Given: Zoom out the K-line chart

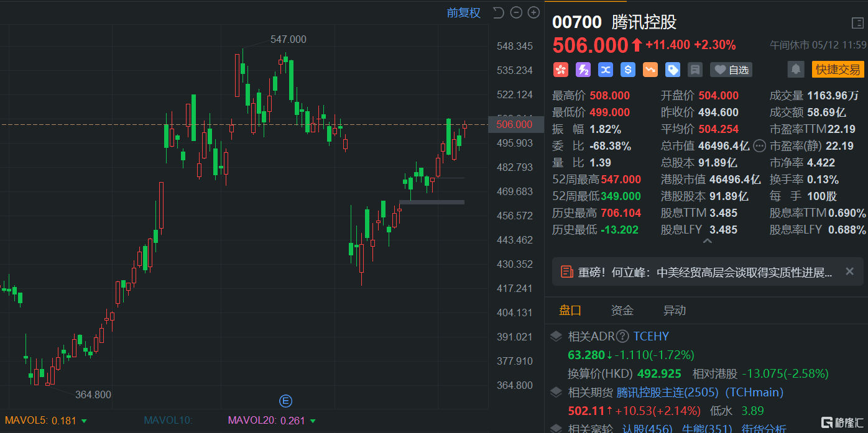Looking at the screenshot, I should (515, 12).
